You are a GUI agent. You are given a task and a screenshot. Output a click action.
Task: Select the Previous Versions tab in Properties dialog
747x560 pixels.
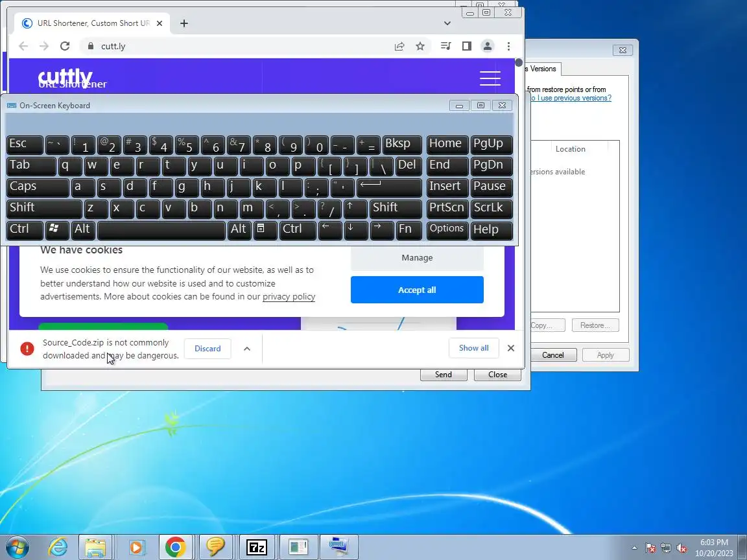543,69
